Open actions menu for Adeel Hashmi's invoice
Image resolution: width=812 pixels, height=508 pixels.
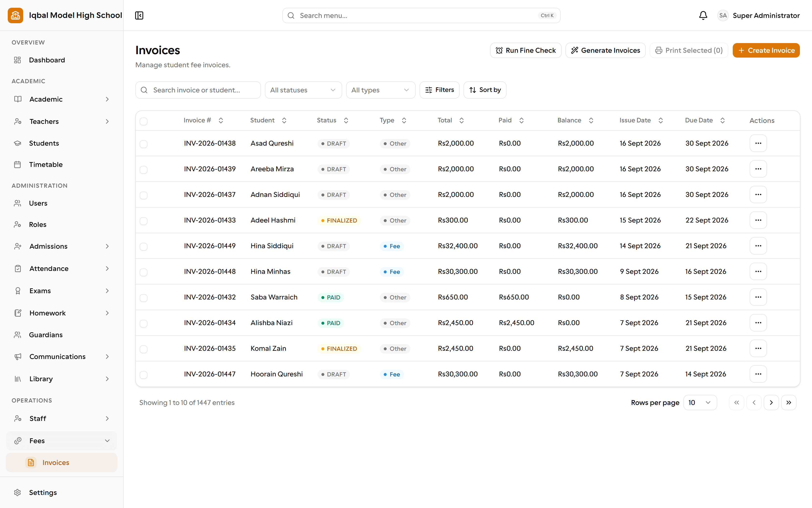(758, 220)
